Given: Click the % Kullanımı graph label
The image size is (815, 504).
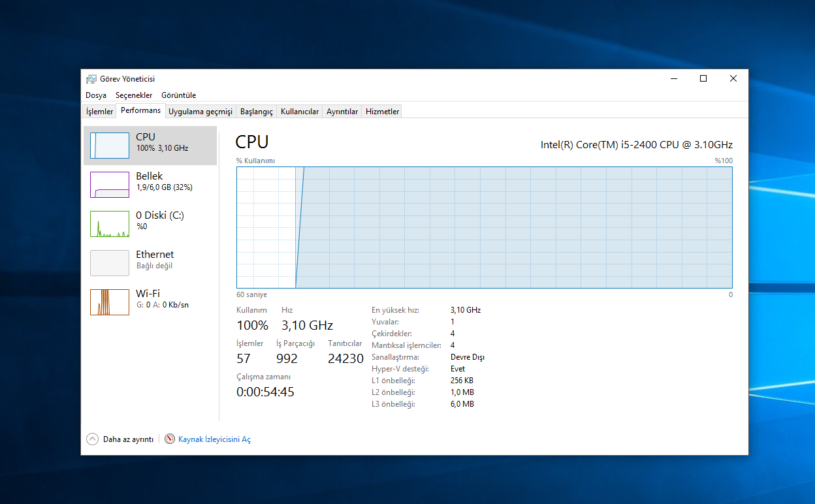Looking at the screenshot, I should tap(256, 161).
